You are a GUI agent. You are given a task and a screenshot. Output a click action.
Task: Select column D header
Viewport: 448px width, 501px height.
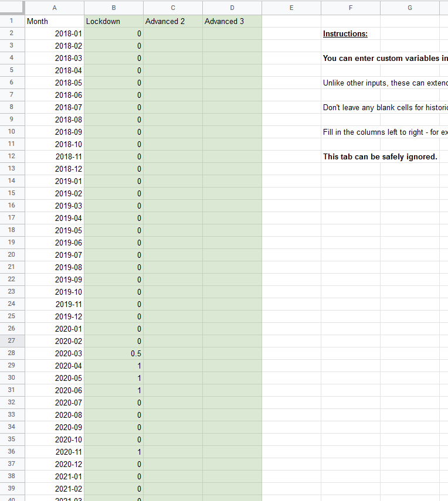click(x=232, y=8)
